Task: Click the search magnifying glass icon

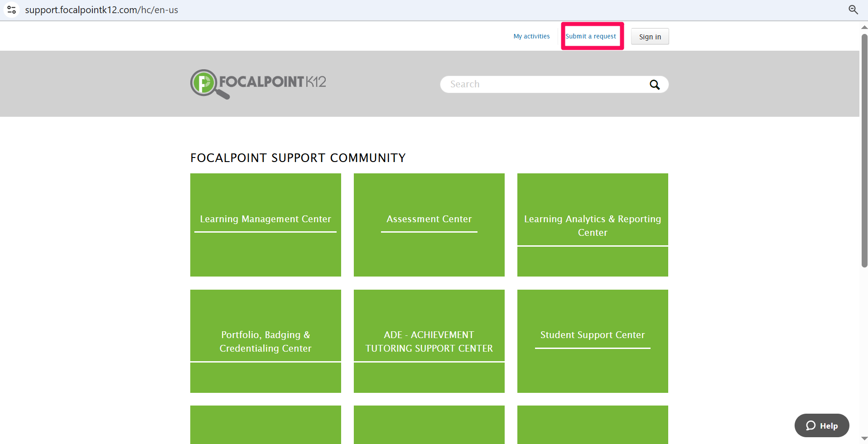Action: [654, 85]
